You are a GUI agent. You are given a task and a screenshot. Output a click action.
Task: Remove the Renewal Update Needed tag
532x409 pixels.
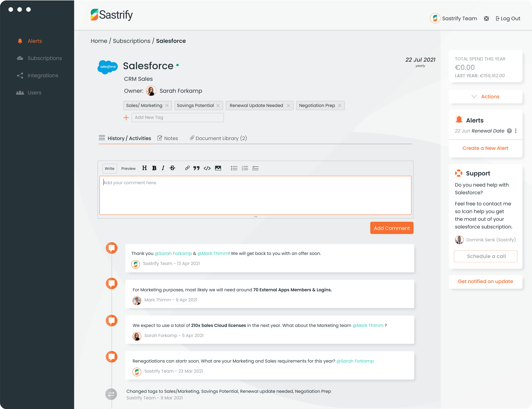288,106
